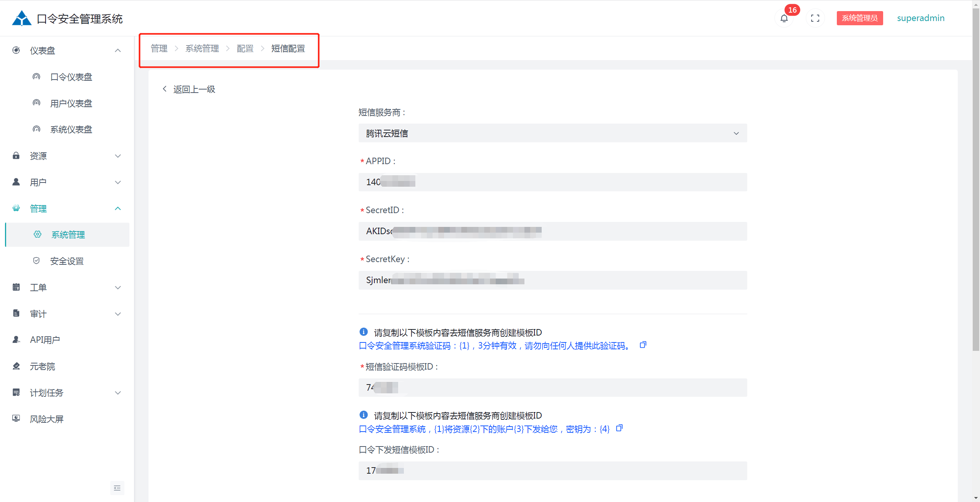Open the 短信服务商 dropdown
Screen dimensions: 980x502
[x=552, y=133]
